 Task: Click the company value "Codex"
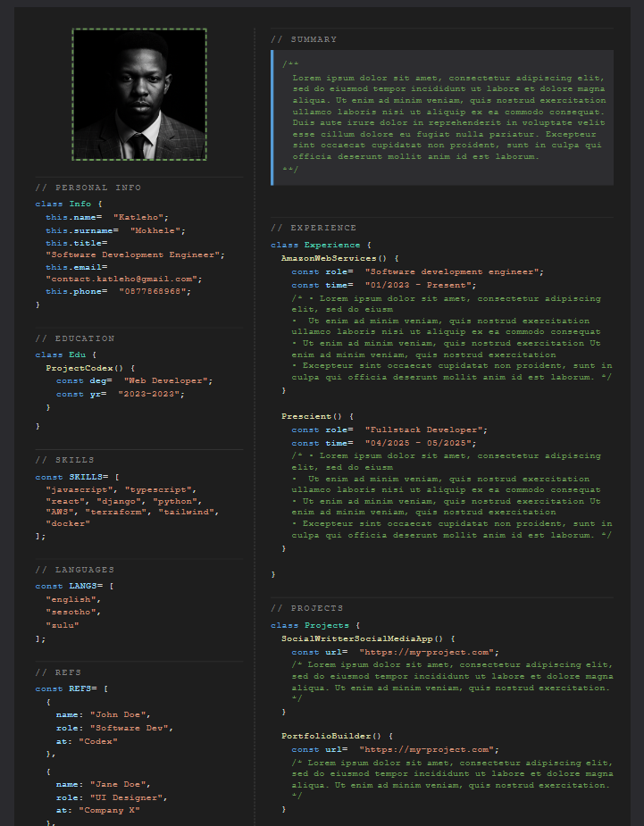98,741
